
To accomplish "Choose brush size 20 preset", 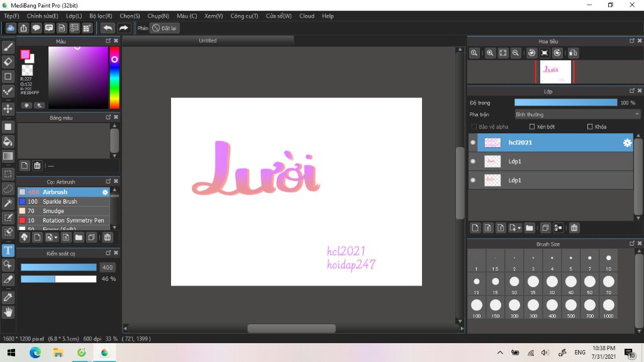I will (x=514, y=284).
